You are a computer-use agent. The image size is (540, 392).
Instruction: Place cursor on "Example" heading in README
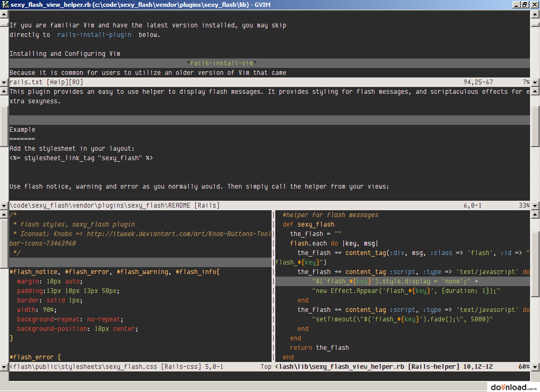(22, 130)
